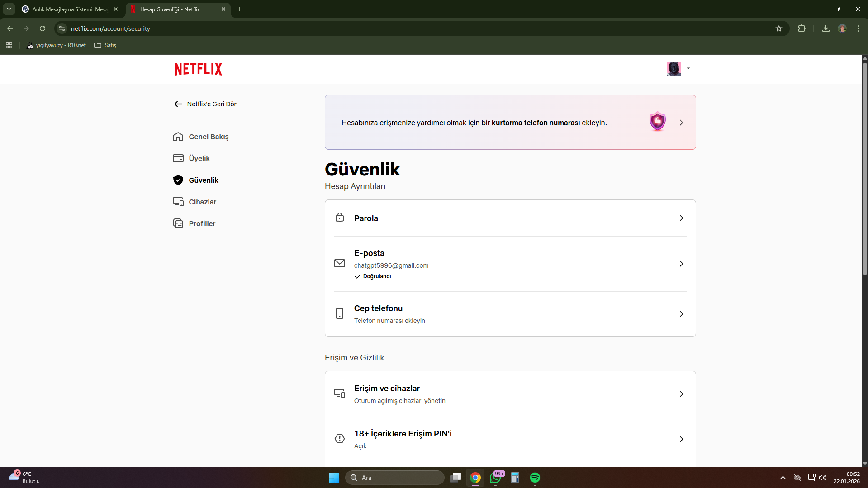
Task: Go to Üyelik section
Action: (199, 158)
